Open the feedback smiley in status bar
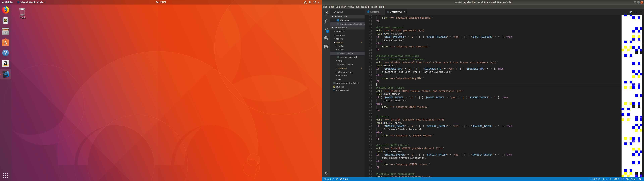The width and height of the screenshot is (644, 181). [640, 179]
